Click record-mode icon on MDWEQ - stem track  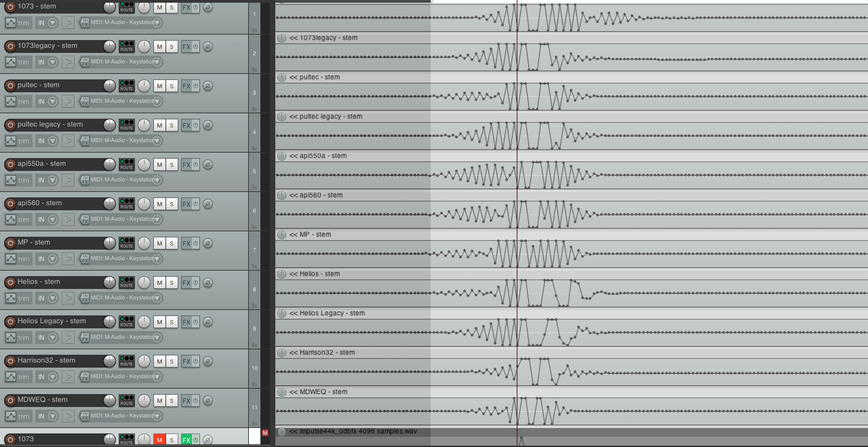click(68, 416)
